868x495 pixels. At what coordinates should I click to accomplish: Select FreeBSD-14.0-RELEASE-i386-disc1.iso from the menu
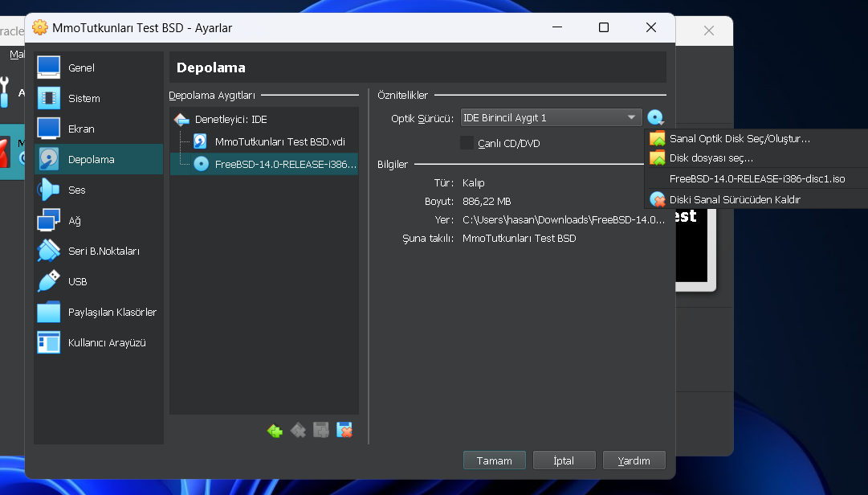pos(756,179)
